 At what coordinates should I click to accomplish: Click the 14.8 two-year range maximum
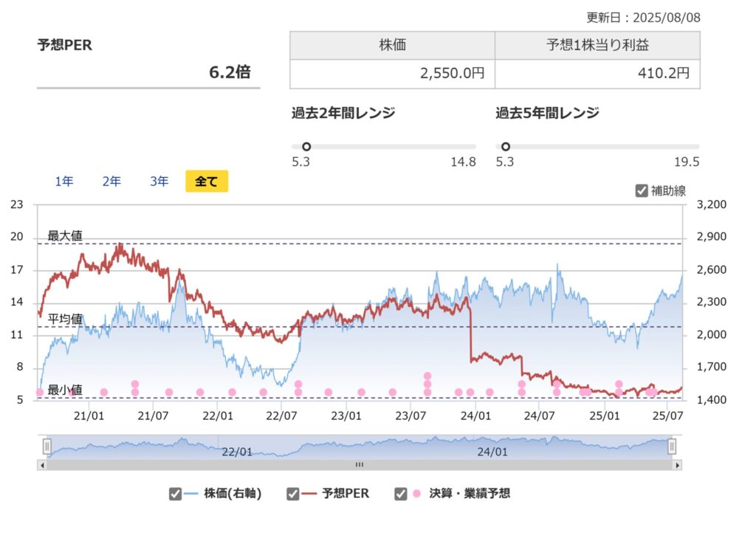point(464,162)
